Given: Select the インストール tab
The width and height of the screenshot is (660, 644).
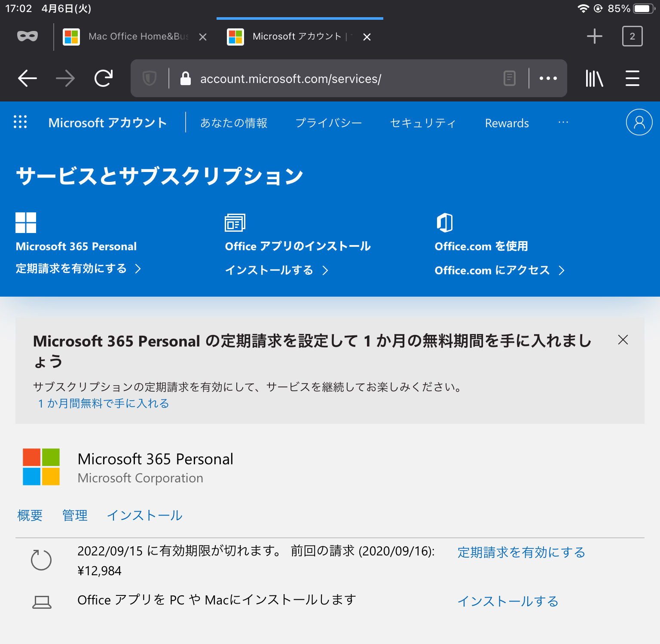Looking at the screenshot, I should pyautogui.click(x=145, y=515).
